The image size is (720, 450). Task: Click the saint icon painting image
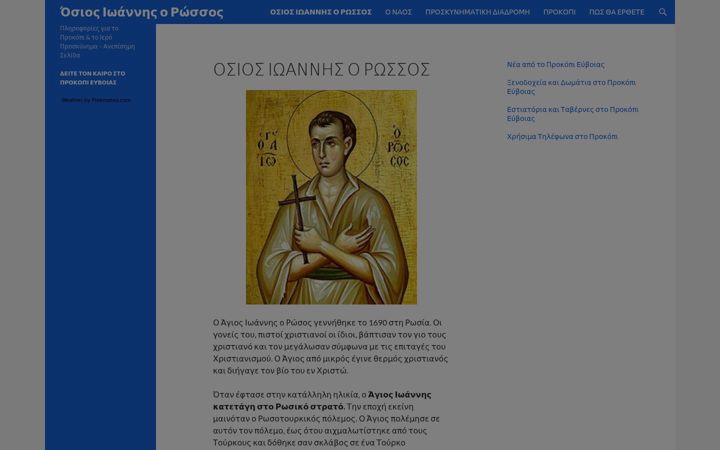pos(331,197)
